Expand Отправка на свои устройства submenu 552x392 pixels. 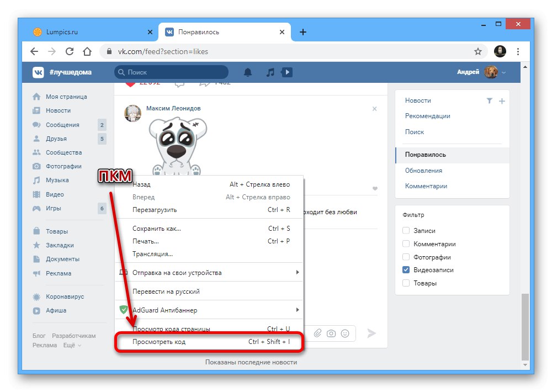pyautogui.click(x=209, y=273)
